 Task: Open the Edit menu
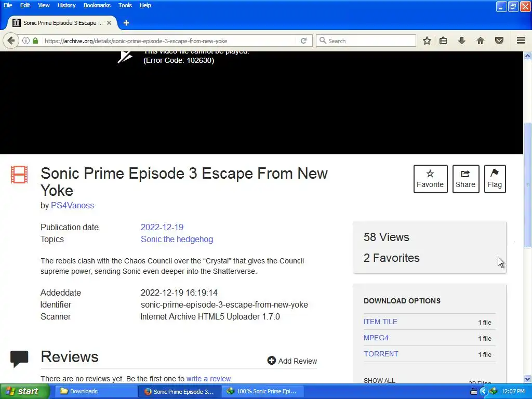point(25,5)
